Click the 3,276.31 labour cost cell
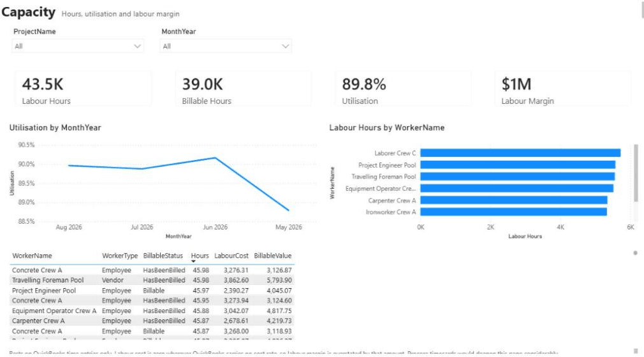This screenshot has width=644, height=357. pos(236,270)
